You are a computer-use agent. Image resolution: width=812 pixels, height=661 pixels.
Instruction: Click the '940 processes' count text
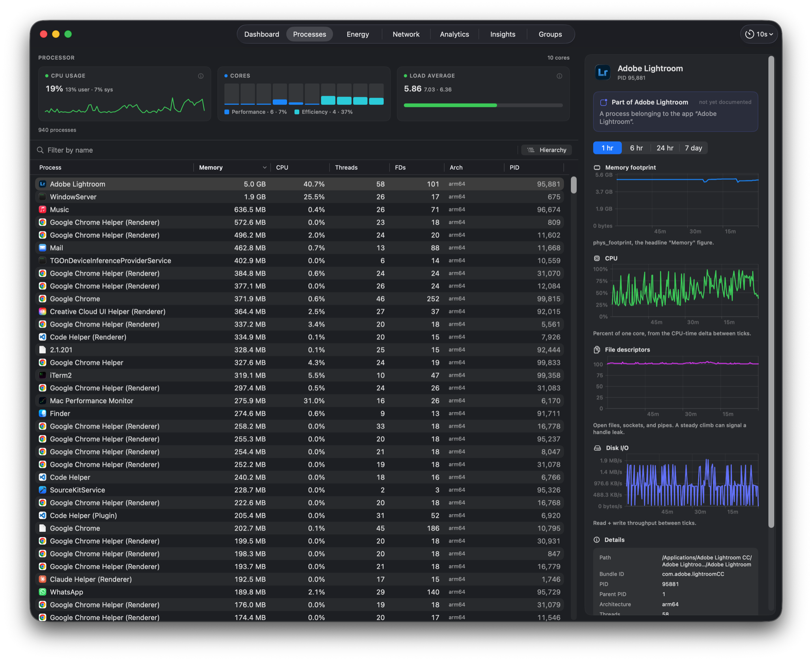[x=57, y=130]
